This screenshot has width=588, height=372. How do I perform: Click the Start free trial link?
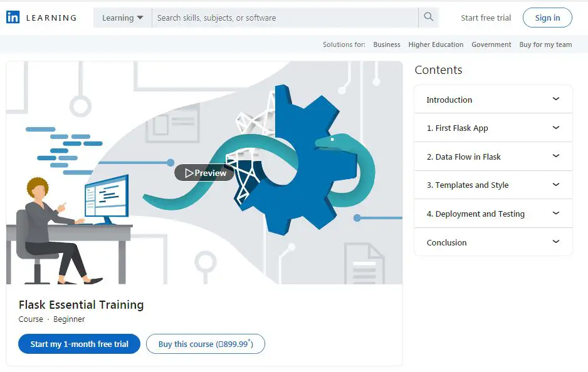pyautogui.click(x=486, y=18)
